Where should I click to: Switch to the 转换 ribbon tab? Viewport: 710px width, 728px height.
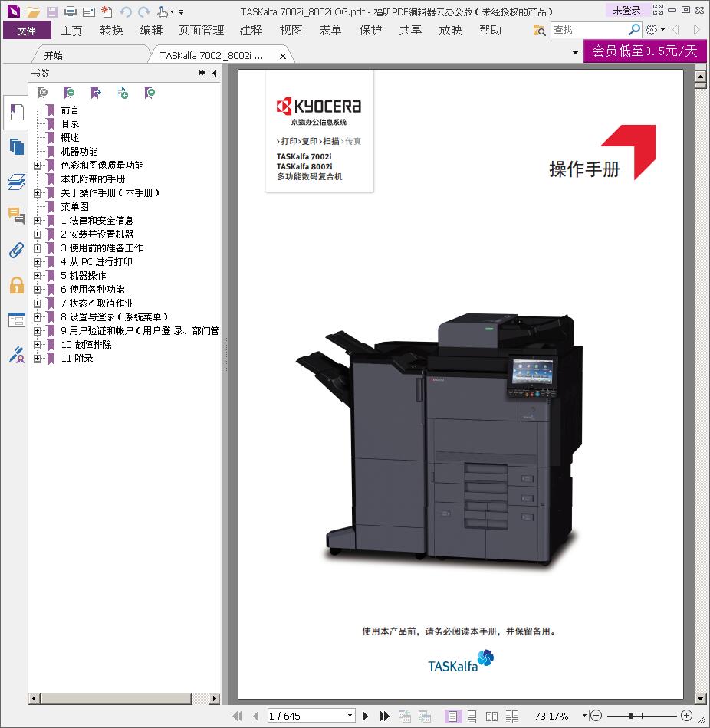111,31
